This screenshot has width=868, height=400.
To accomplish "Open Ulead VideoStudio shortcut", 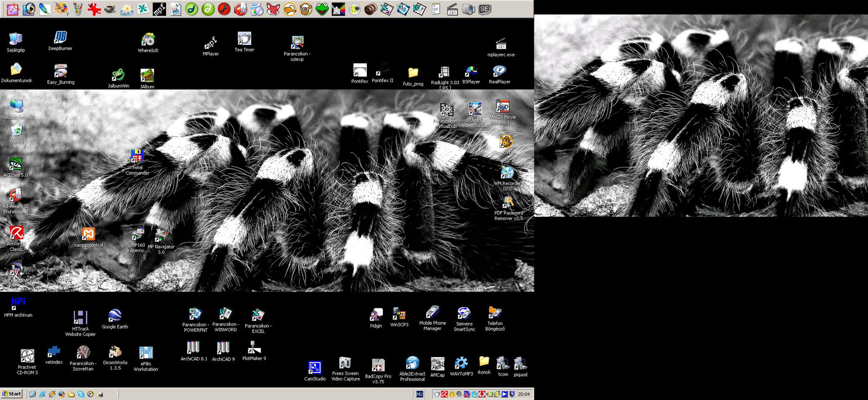I will click(x=475, y=115).
